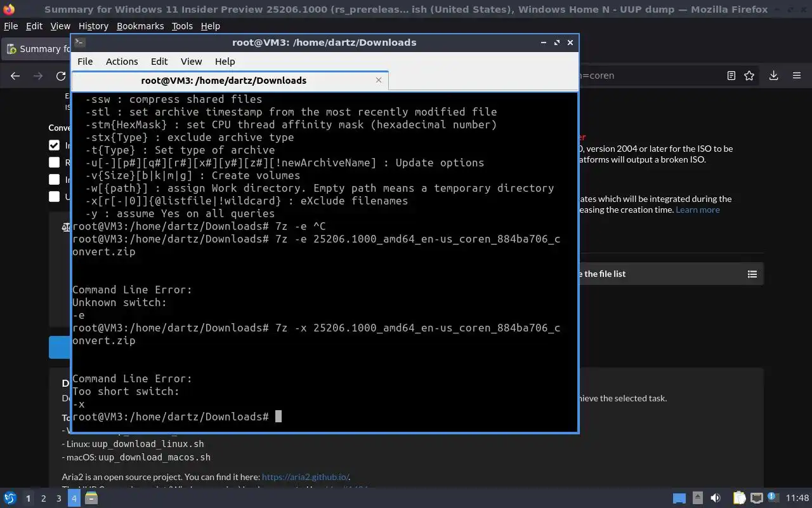Screen dimensions: 812x508
Task: Click the 11:48 clock
Action: [x=797, y=498]
